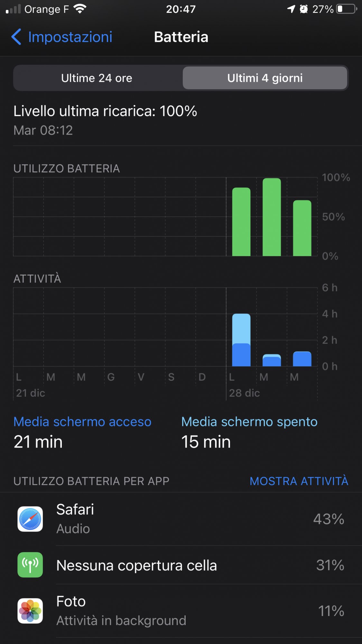Tap the battery indicator in status bar
Viewport: 362px width, 644px height.
[x=347, y=9]
